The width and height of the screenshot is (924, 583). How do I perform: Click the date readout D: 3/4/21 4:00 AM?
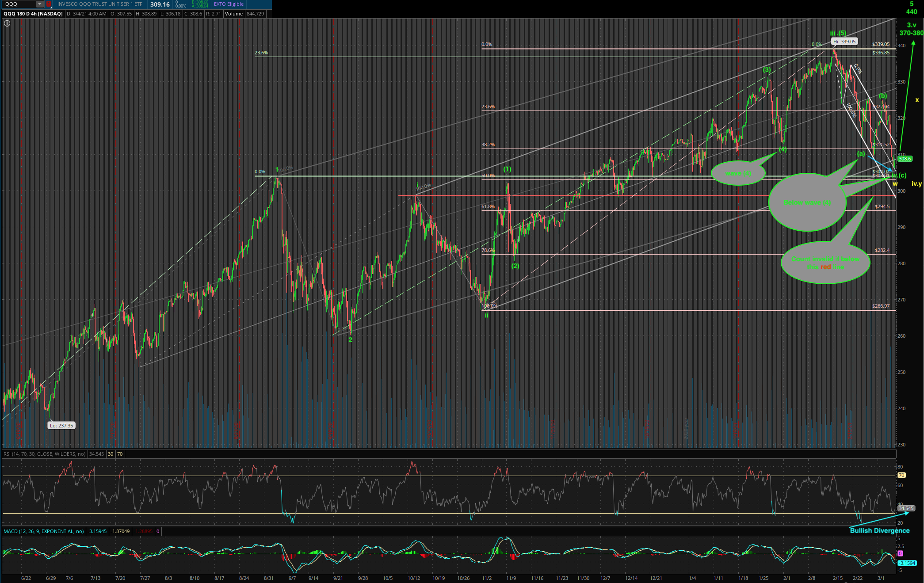click(x=87, y=14)
